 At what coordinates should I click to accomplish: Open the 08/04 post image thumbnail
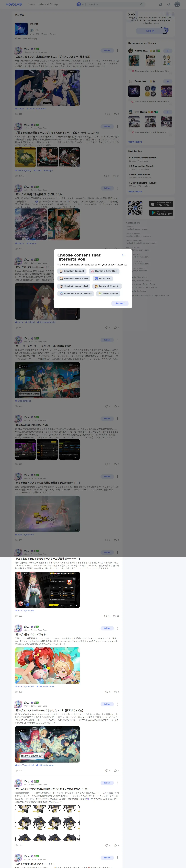point(47,665)
